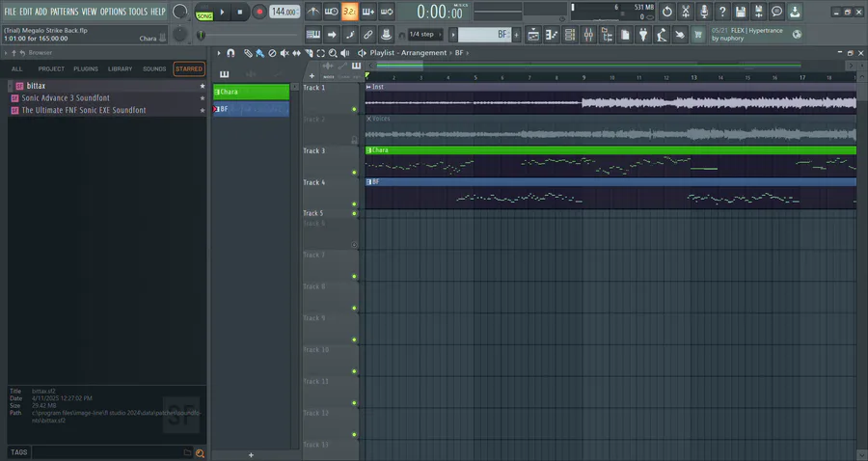Toggle overdub/blend recording icon

367,12
